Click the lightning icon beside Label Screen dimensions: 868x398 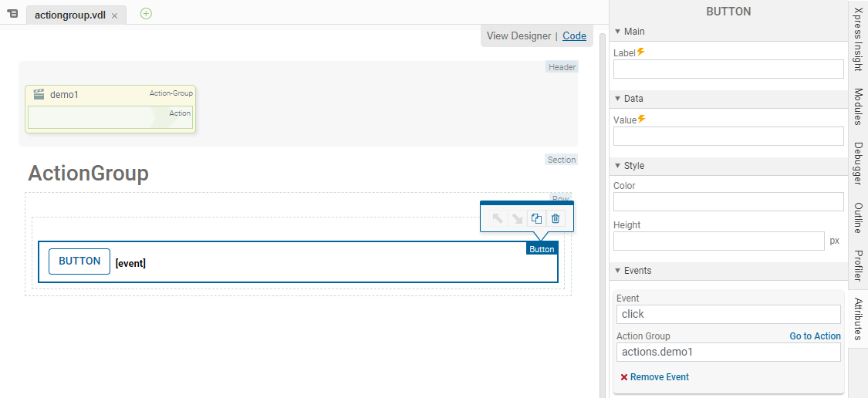point(641,52)
